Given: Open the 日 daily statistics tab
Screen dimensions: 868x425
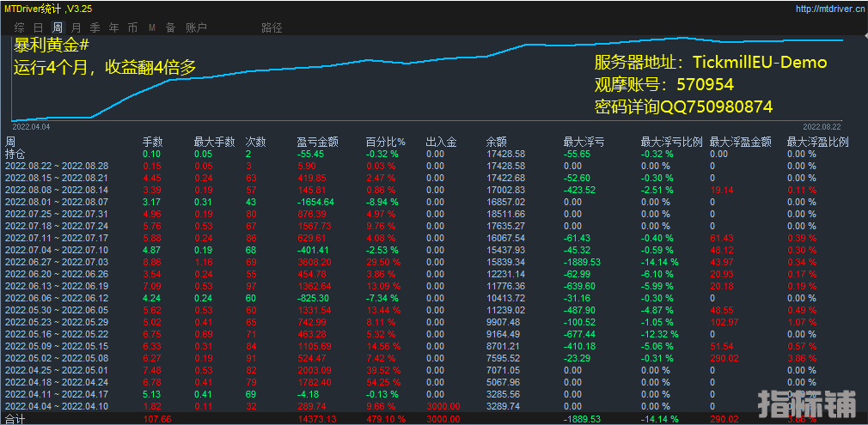Looking at the screenshot, I should [x=39, y=27].
